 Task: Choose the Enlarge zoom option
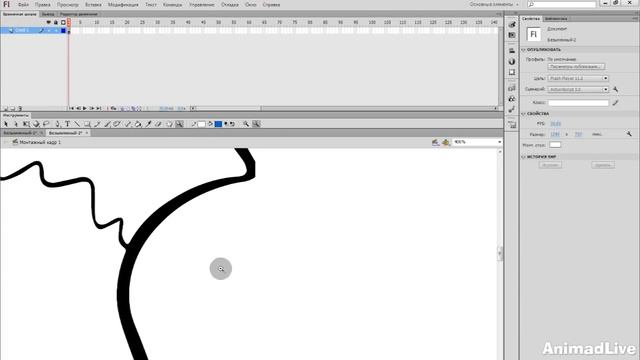246,124
